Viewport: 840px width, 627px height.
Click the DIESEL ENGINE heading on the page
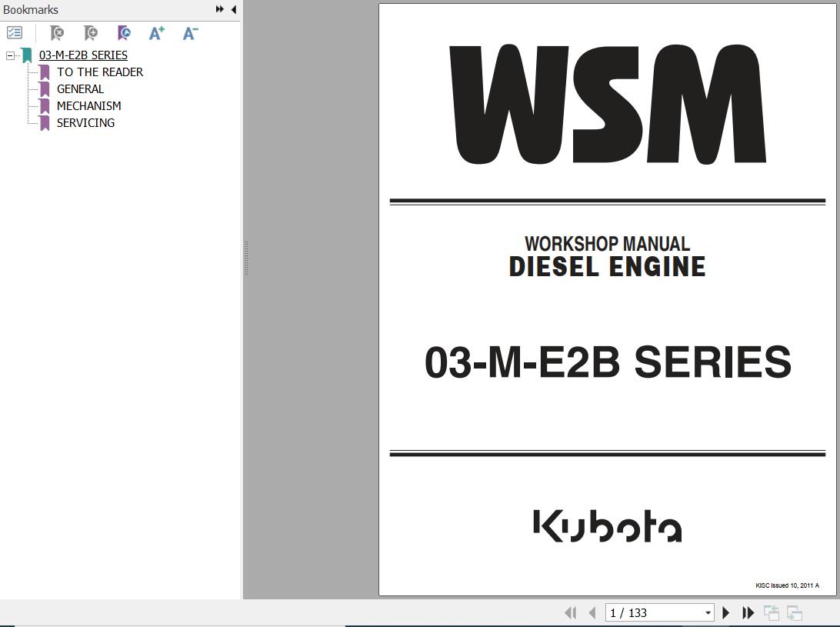click(607, 267)
